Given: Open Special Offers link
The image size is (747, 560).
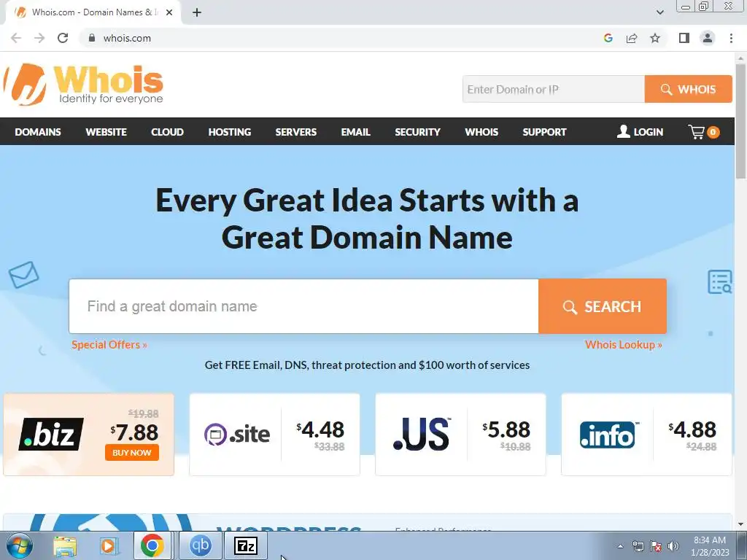Looking at the screenshot, I should 109,345.
